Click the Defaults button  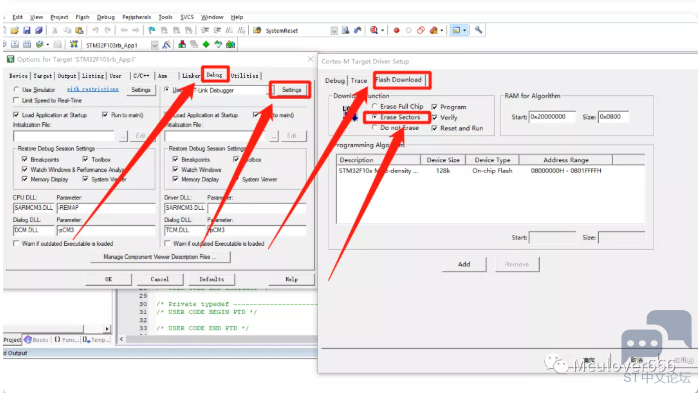pyautogui.click(x=212, y=279)
